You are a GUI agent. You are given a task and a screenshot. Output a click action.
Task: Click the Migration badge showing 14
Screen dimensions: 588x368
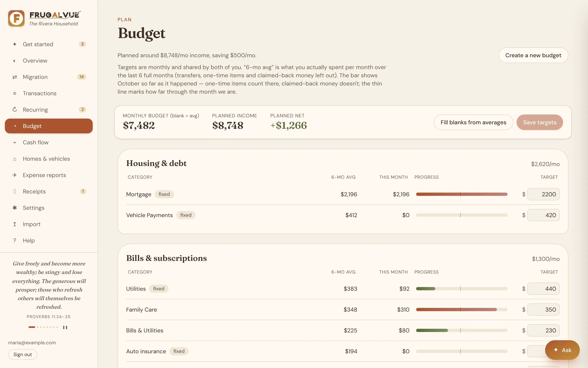pos(81,77)
